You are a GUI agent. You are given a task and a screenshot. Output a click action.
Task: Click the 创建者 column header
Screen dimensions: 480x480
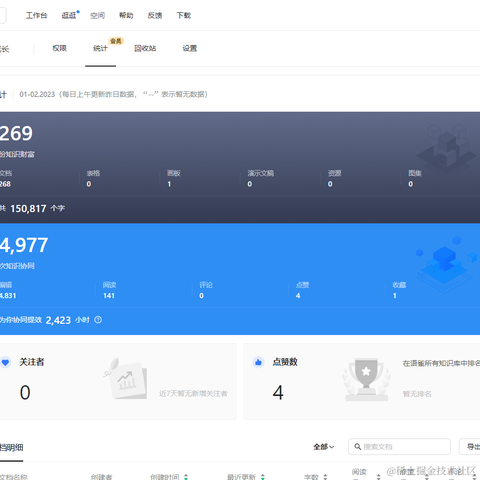coord(101,477)
